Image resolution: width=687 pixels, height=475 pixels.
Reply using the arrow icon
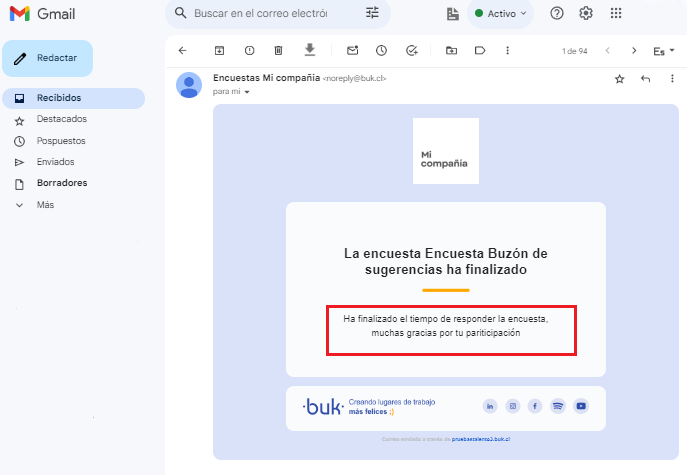(645, 78)
